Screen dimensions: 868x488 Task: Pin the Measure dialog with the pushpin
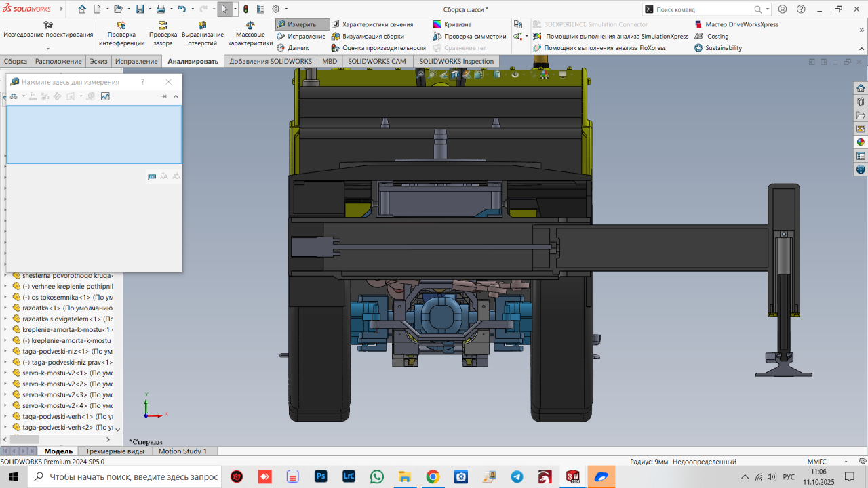(x=163, y=96)
